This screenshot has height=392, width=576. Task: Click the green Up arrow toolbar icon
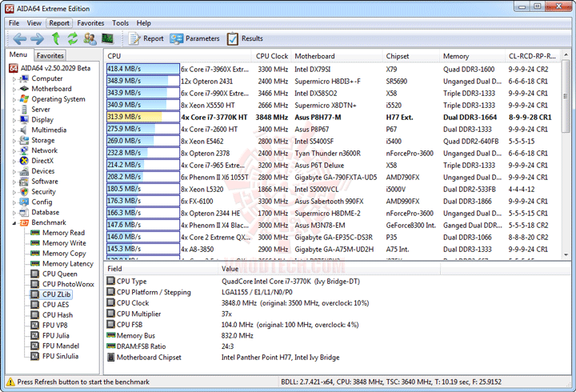click(x=55, y=38)
